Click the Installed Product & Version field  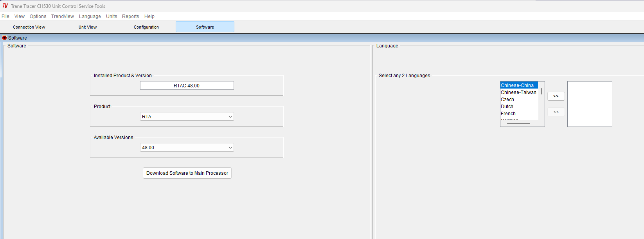[x=187, y=85]
